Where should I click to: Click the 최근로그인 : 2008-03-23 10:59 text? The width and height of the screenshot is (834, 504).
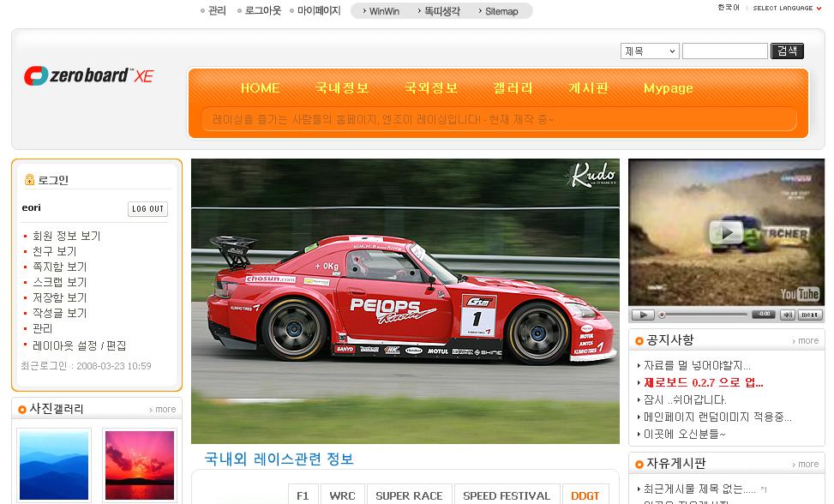(x=87, y=366)
